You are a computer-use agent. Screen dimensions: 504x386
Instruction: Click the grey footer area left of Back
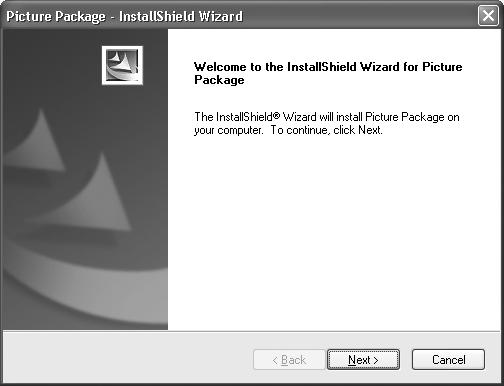pos(127,359)
